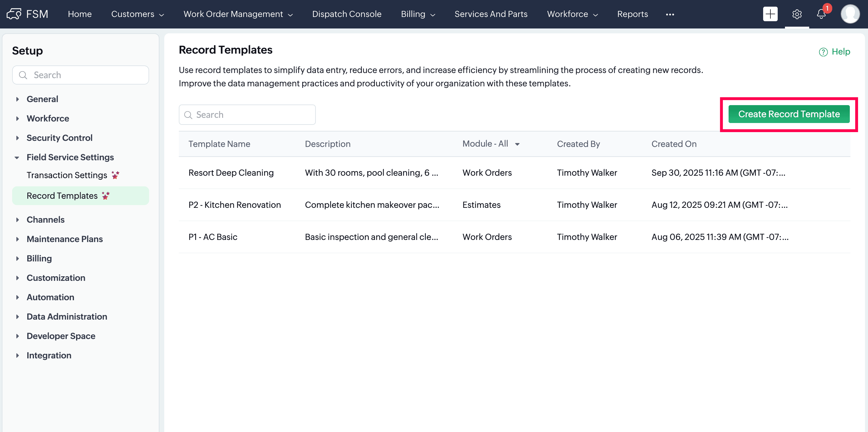Open the Dispatch Console menu item
Image resolution: width=868 pixels, height=432 pixels.
tap(346, 14)
